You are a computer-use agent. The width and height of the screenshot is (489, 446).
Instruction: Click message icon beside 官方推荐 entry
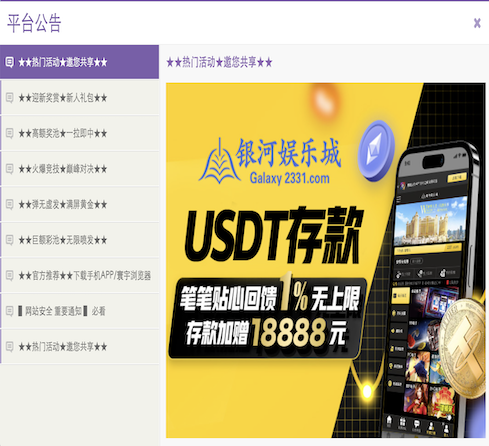pyautogui.click(x=9, y=276)
